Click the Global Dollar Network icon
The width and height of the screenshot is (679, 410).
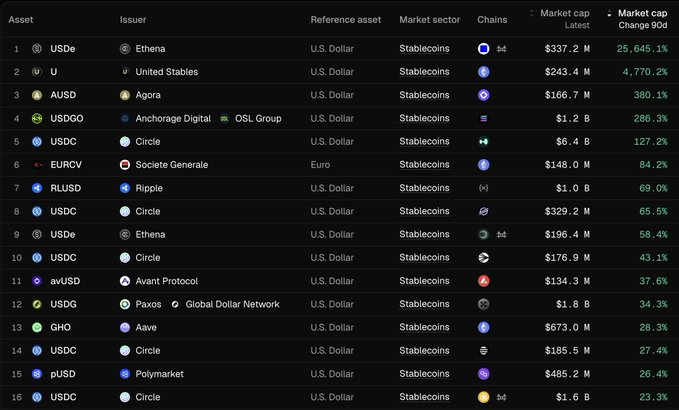click(175, 304)
